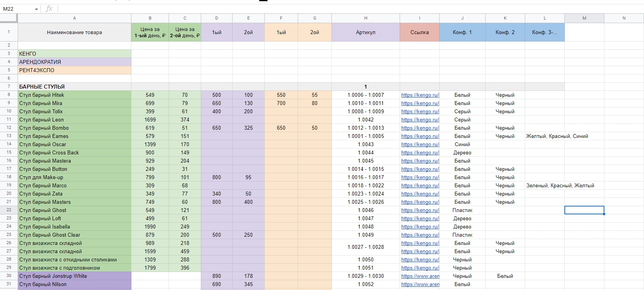This screenshot has height=290, width=644.
Task: Click value 325 in the Bombo row
Action: 248,128
